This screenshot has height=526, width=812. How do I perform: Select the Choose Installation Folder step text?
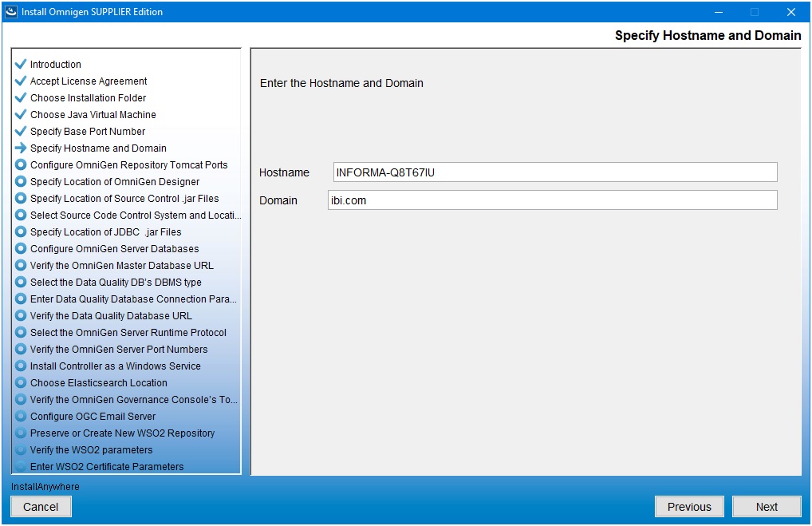coord(88,97)
